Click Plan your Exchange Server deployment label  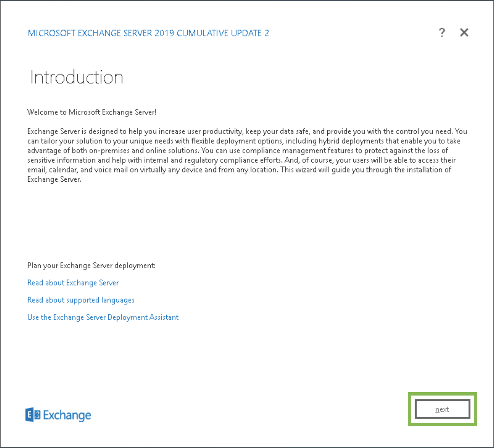click(92, 265)
